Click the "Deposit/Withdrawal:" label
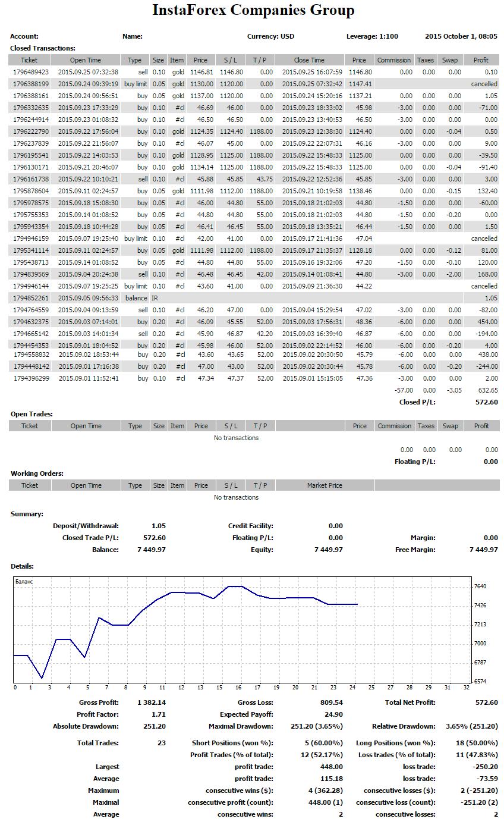The width and height of the screenshot is (504, 825). coord(86,526)
